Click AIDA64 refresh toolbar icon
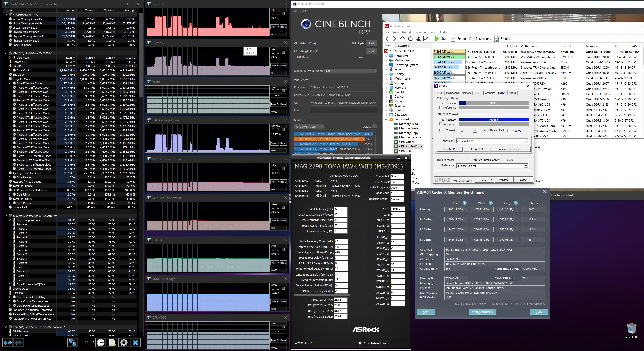 pyautogui.click(x=410, y=39)
